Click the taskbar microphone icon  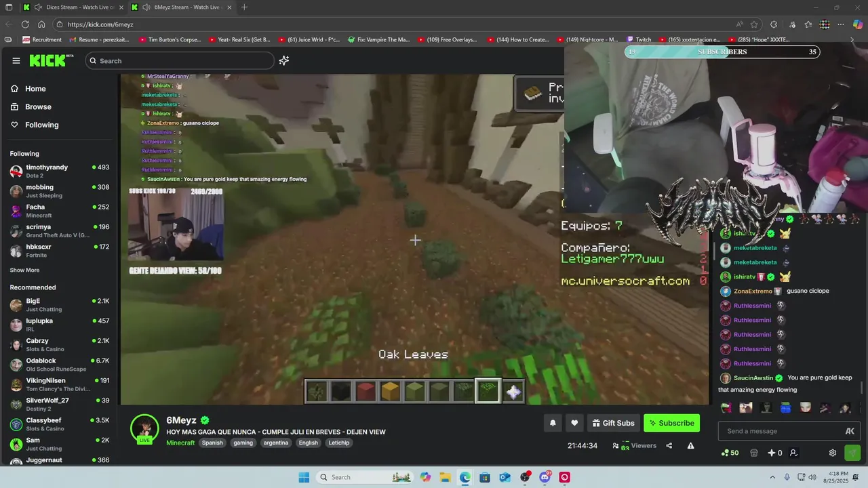(x=787, y=477)
